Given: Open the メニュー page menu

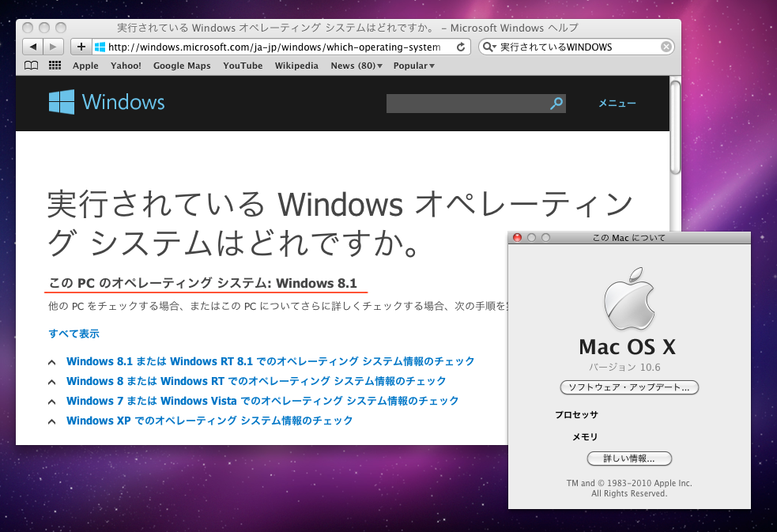Looking at the screenshot, I should point(617,103).
